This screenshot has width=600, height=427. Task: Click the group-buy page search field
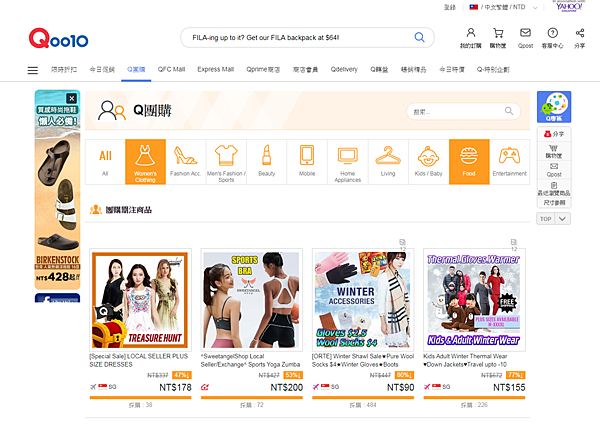(x=463, y=111)
